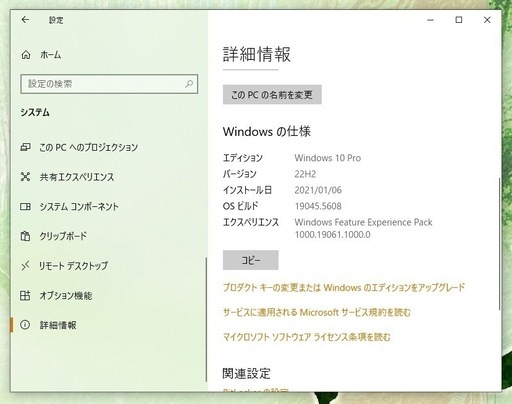Screen dimensions: 512x404
Task: Close the 設定 window
Action: click(x=487, y=20)
